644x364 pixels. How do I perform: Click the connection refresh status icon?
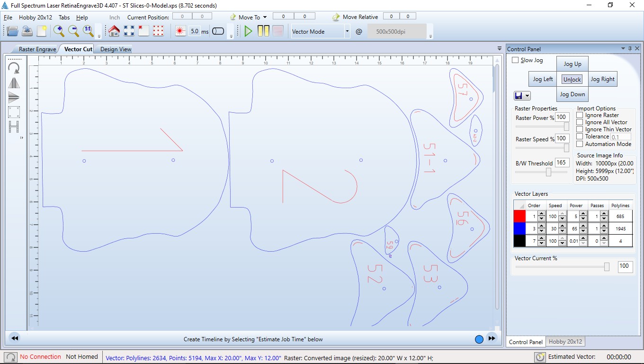pos(10,357)
